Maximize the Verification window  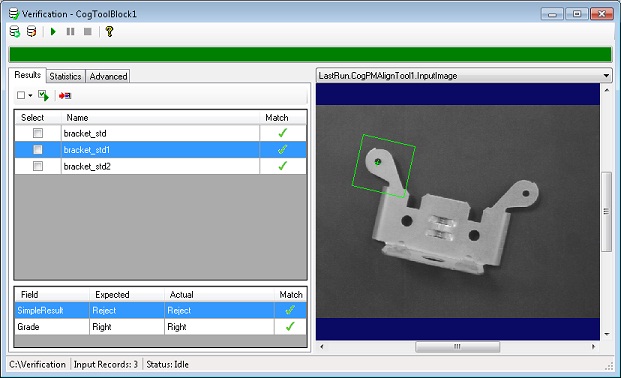pyautogui.click(x=577, y=14)
